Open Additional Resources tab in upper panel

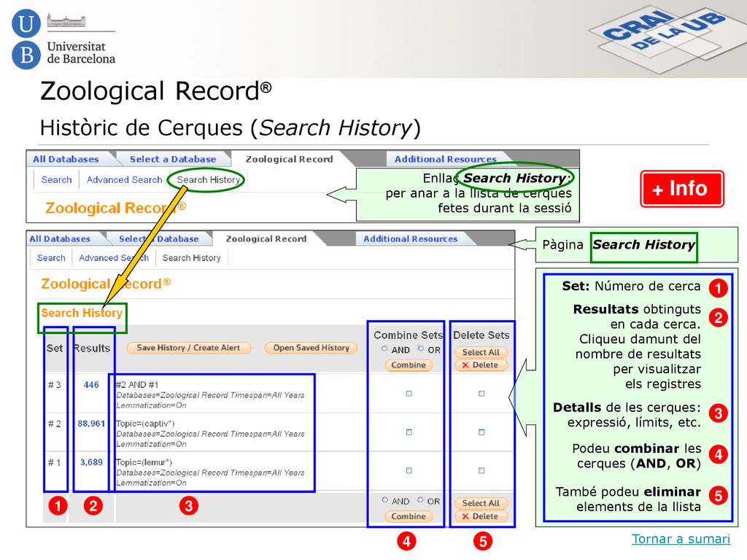click(x=446, y=159)
